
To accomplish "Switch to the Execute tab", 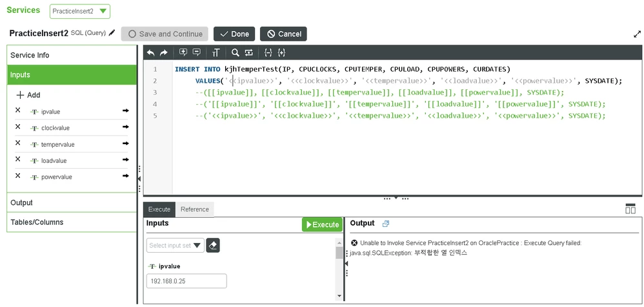I will coord(159,209).
